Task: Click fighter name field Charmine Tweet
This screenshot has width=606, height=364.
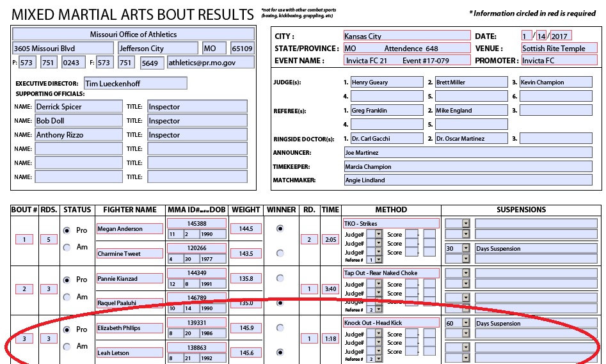Action: 130,253
